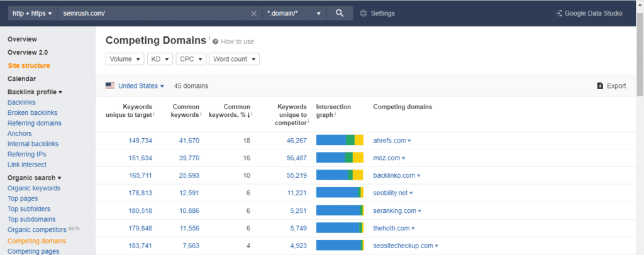Viewport: 644px width, 255px height.
Task: Click the magnifying glass search button
Action: click(x=339, y=13)
